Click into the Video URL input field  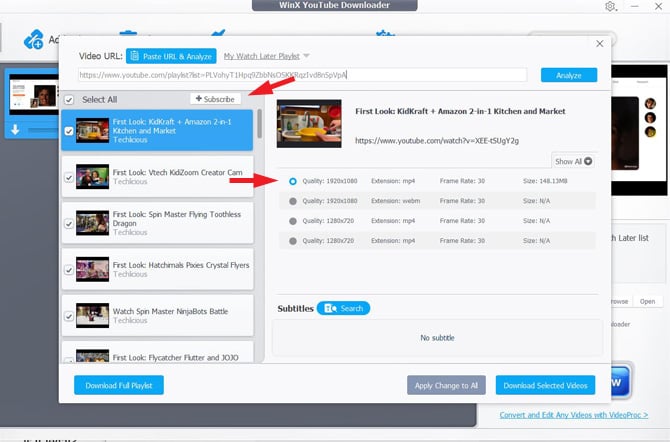point(303,75)
